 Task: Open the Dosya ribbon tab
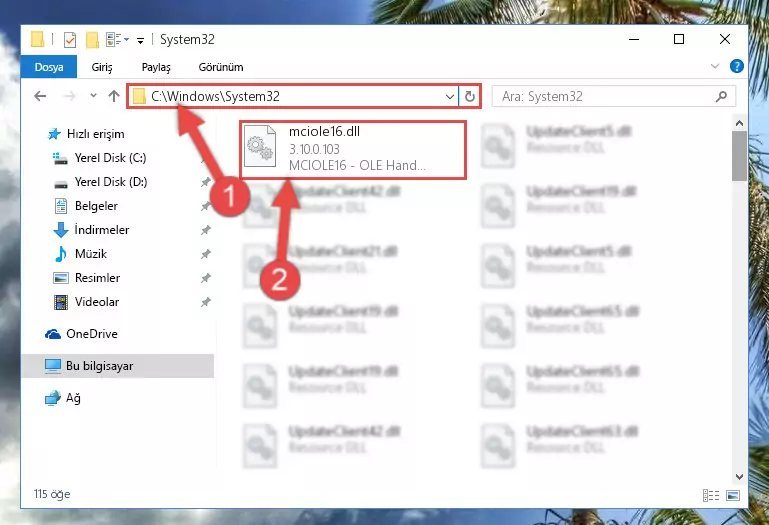pos(49,67)
